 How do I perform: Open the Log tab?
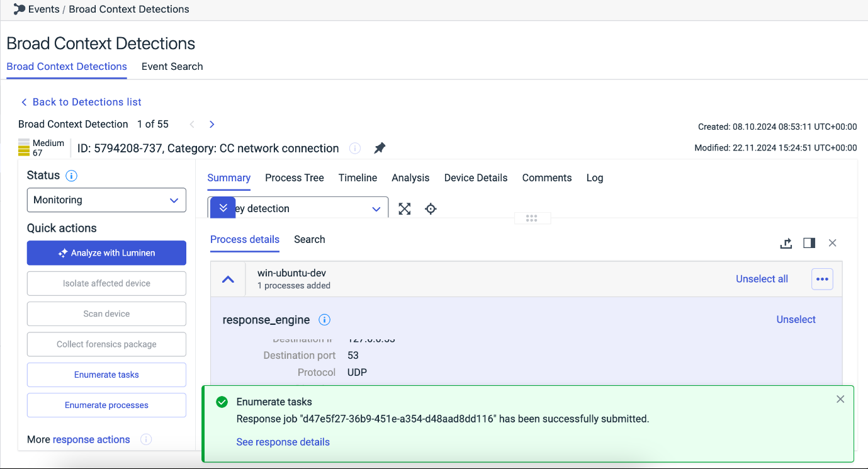(595, 178)
